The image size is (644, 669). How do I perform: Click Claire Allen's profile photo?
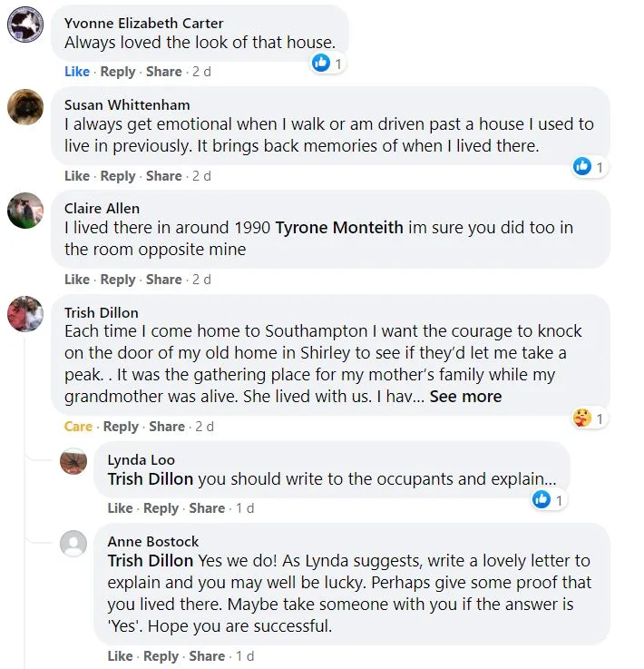tap(25, 211)
